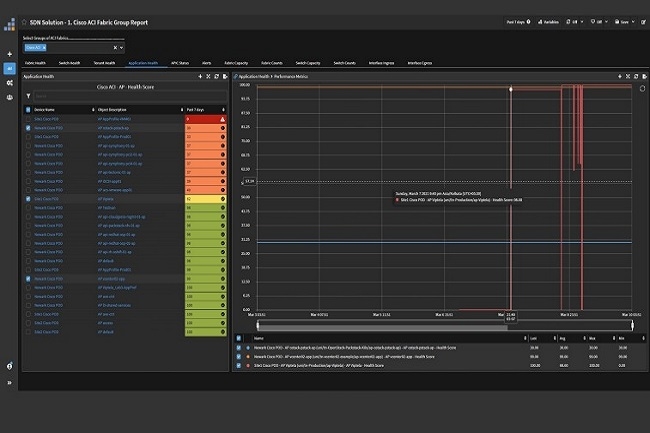
Task: Uncheck the AP ostack-pstack-ap row checkbox
Action: [x=28, y=128]
